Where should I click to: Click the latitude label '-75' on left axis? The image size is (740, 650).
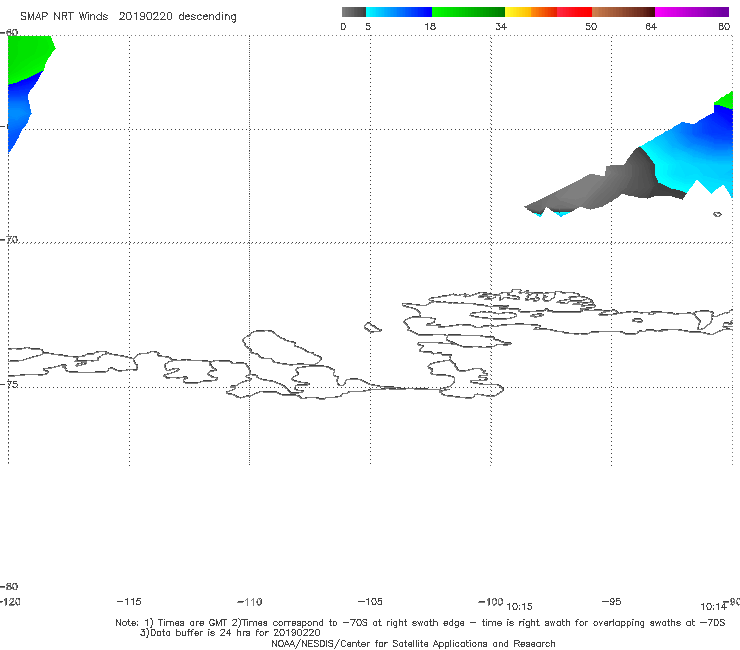pos(9,384)
